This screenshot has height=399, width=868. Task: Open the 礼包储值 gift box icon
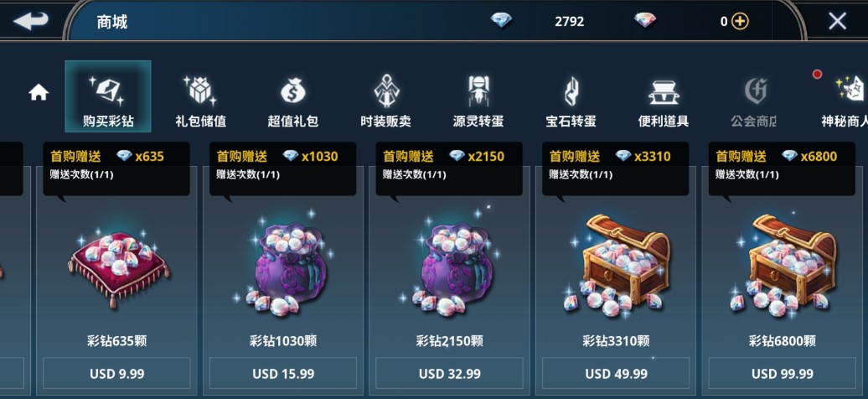(200, 91)
